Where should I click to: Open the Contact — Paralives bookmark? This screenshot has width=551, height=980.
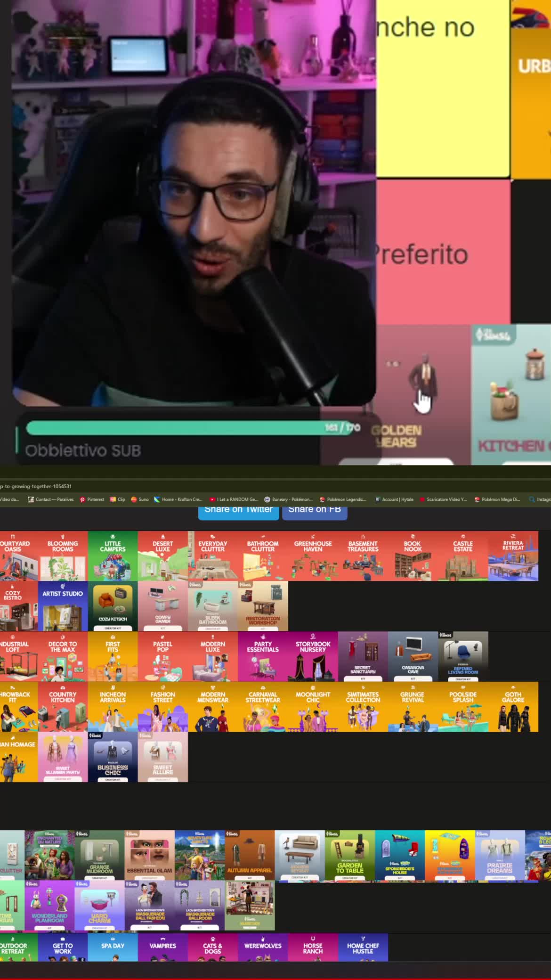click(x=51, y=499)
